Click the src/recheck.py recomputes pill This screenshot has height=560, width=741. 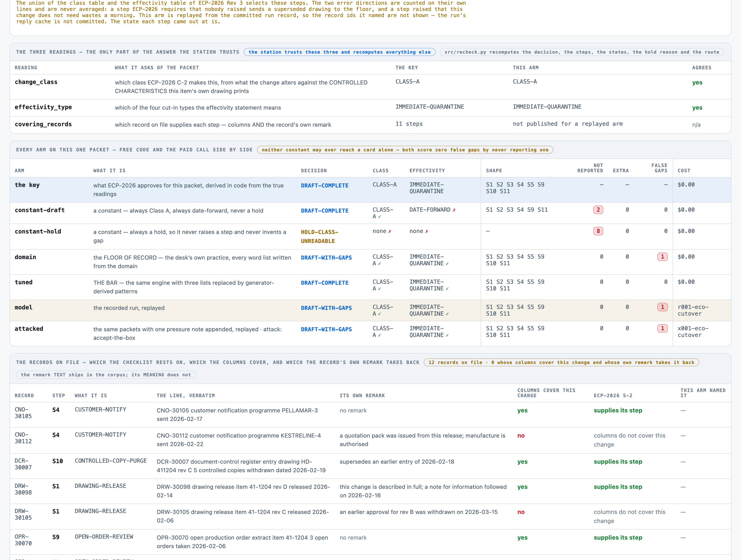[582, 52]
